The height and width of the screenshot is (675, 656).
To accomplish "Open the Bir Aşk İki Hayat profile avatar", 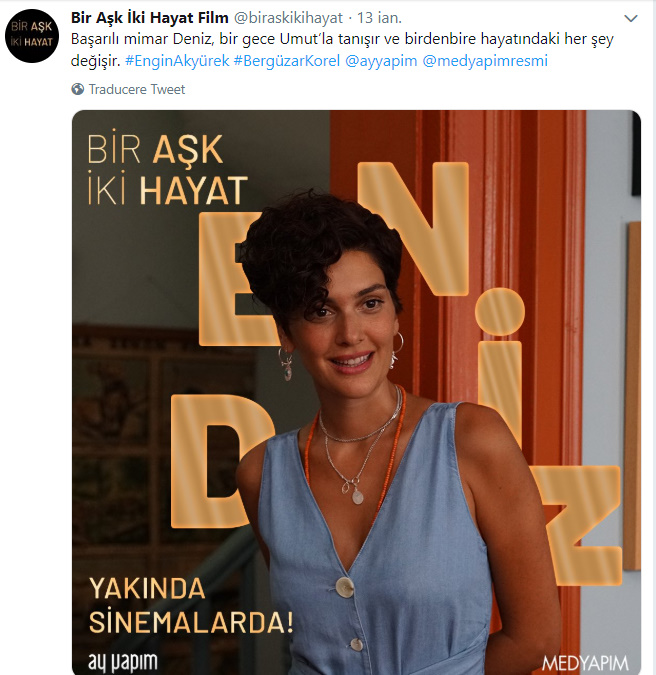I will tap(32, 36).
